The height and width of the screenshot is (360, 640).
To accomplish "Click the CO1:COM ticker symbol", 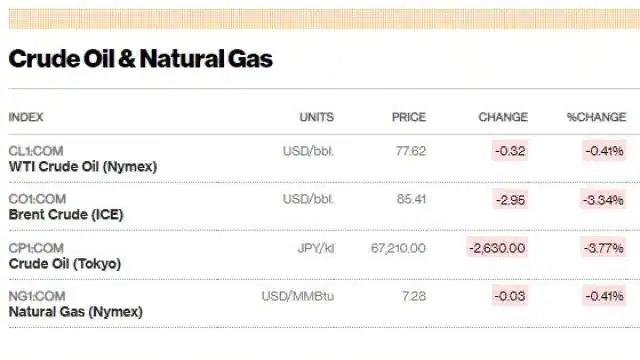I will [x=37, y=199].
